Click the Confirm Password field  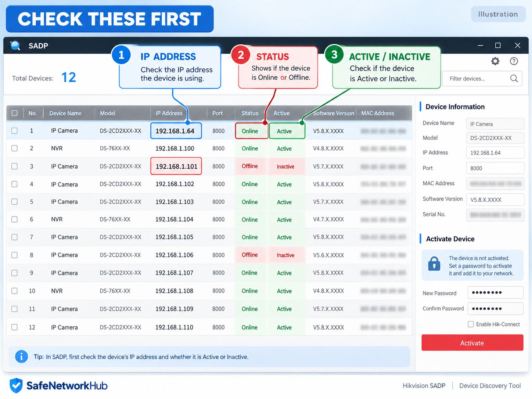495,309
